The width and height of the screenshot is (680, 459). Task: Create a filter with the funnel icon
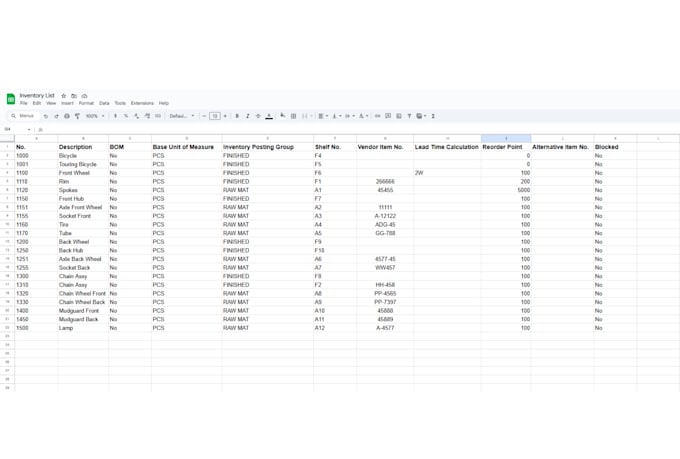tap(409, 116)
